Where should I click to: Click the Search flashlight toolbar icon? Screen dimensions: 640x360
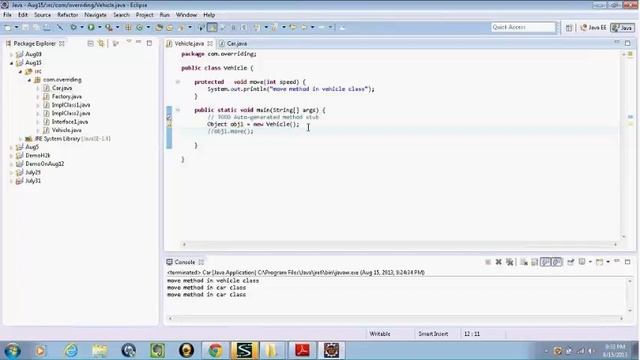(181, 27)
